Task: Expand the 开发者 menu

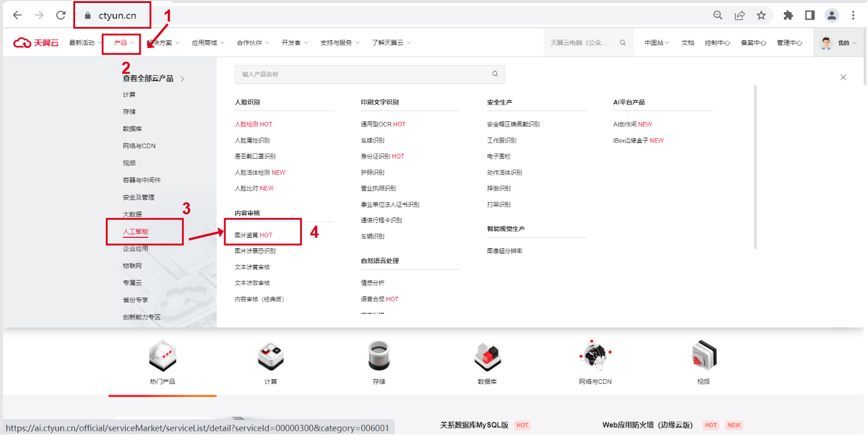Action: tap(295, 43)
